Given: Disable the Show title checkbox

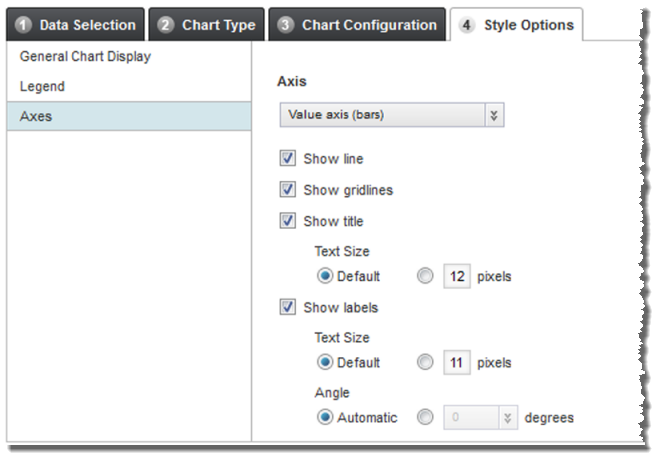Looking at the screenshot, I should click(288, 221).
